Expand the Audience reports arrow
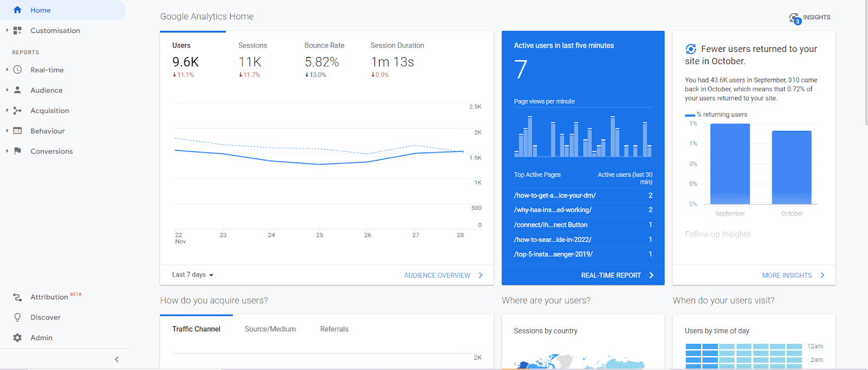The width and height of the screenshot is (868, 370). 7,90
